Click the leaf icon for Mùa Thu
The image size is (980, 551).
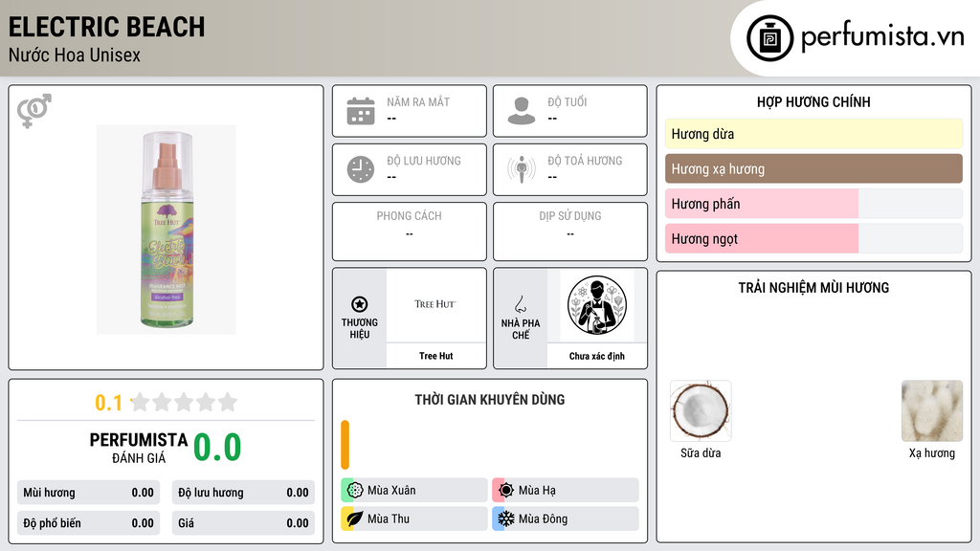click(x=354, y=518)
